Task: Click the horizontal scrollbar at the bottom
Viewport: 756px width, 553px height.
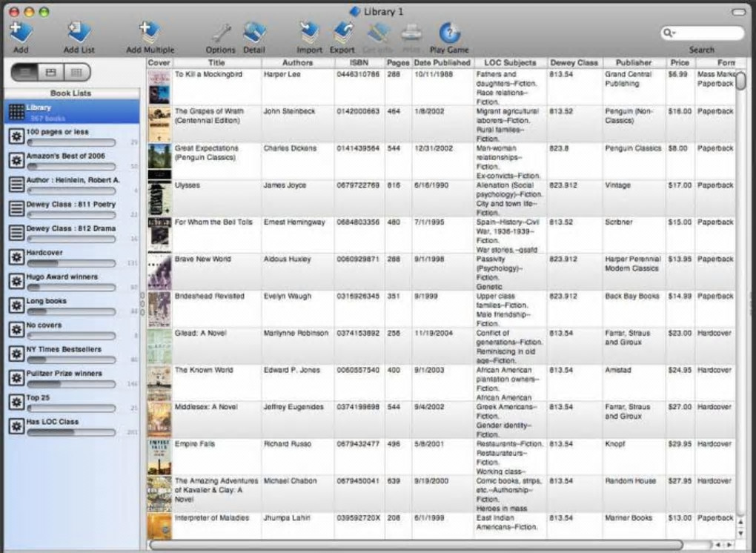Action: pyautogui.click(x=416, y=545)
